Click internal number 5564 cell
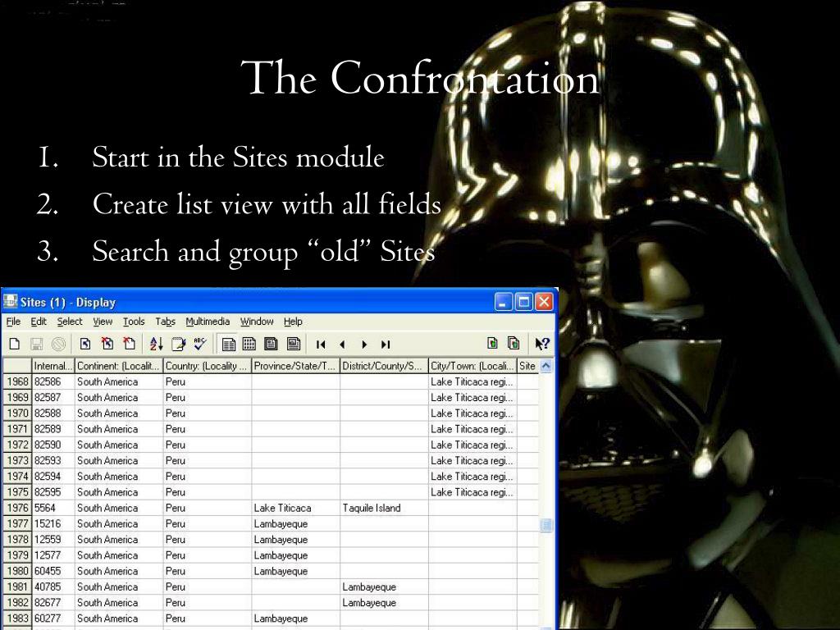This screenshot has width=840, height=630. coord(53,508)
